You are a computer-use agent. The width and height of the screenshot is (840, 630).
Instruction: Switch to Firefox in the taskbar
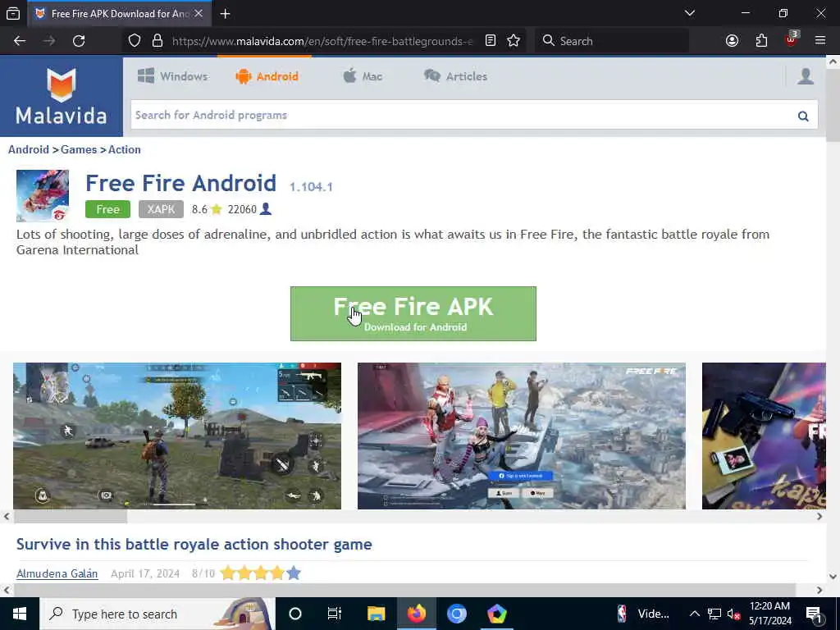coord(416,614)
